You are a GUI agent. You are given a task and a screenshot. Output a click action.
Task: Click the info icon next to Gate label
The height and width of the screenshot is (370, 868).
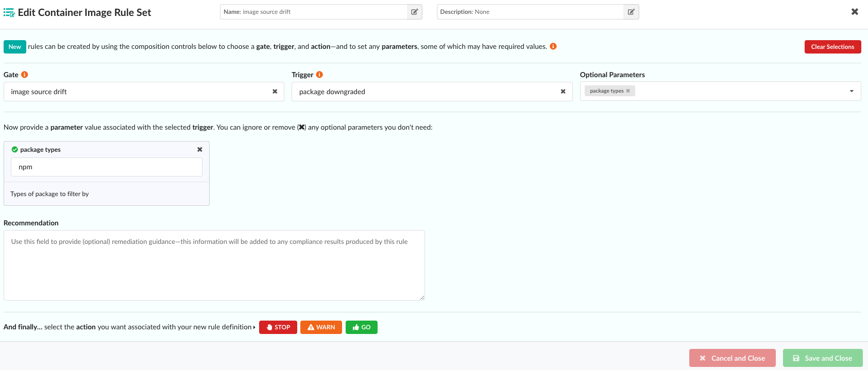pyautogui.click(x=24, y=75)
